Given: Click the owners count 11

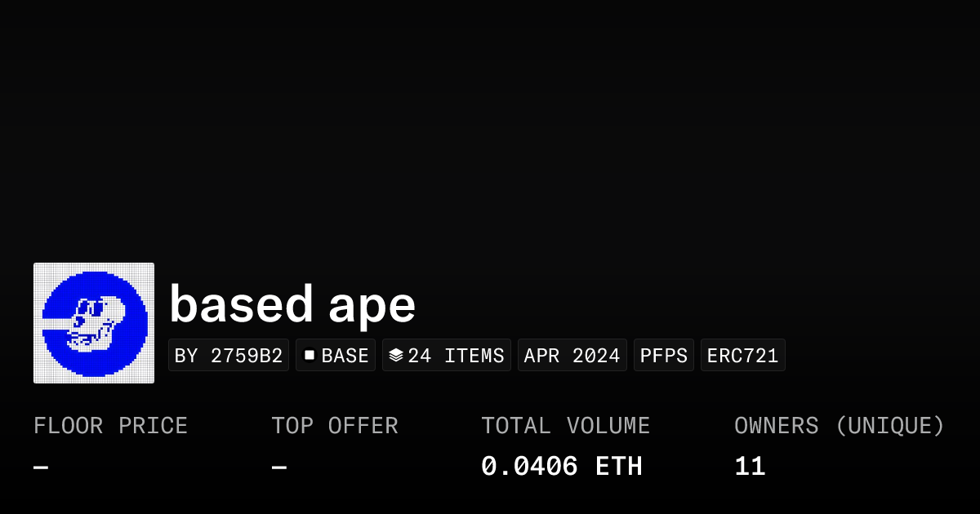Looking at the screenshot, I should [750, 467].
